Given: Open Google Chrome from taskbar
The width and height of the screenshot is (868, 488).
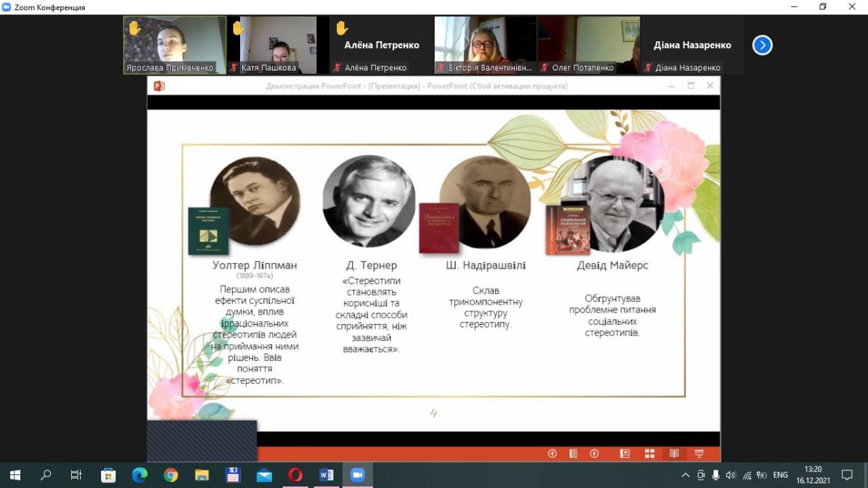Looking at the screenshot, I should (170, 475).
